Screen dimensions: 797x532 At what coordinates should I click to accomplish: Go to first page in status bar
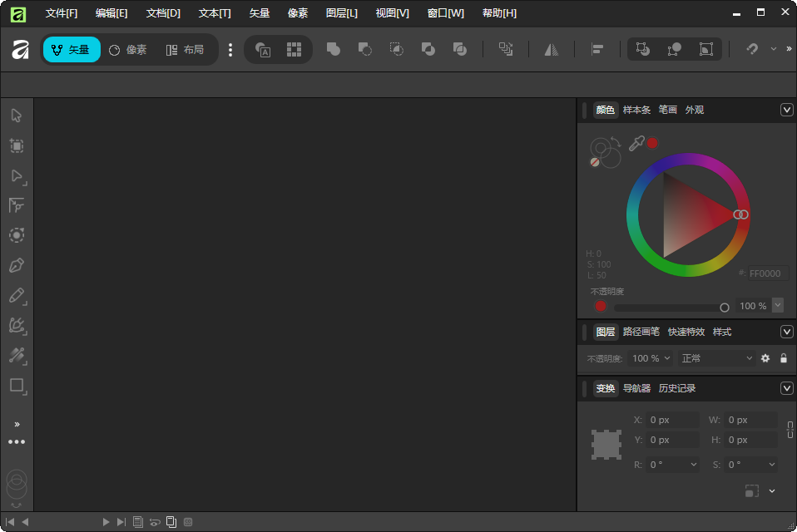click(10, 522)
